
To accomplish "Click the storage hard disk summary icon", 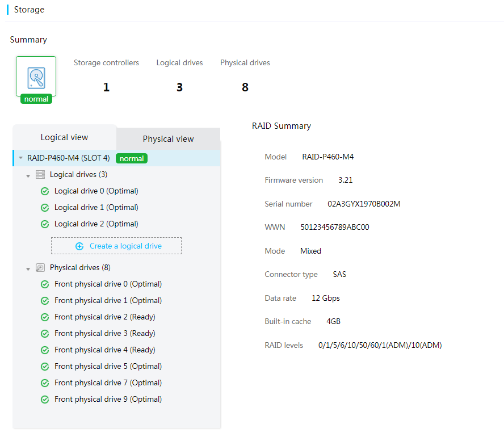I will [36, 78].
